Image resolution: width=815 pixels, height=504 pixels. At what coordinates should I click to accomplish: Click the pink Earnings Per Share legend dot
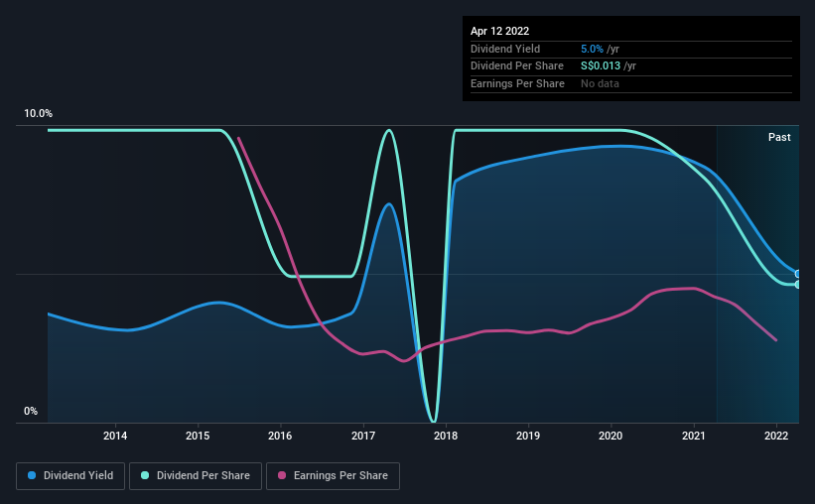tap(282, 475)
